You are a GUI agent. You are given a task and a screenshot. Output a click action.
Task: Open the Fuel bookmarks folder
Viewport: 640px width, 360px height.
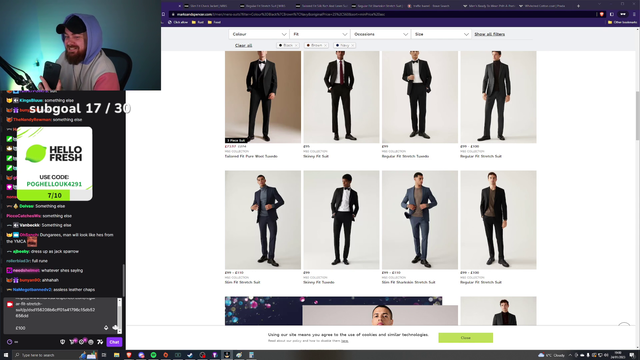[198, 22]
